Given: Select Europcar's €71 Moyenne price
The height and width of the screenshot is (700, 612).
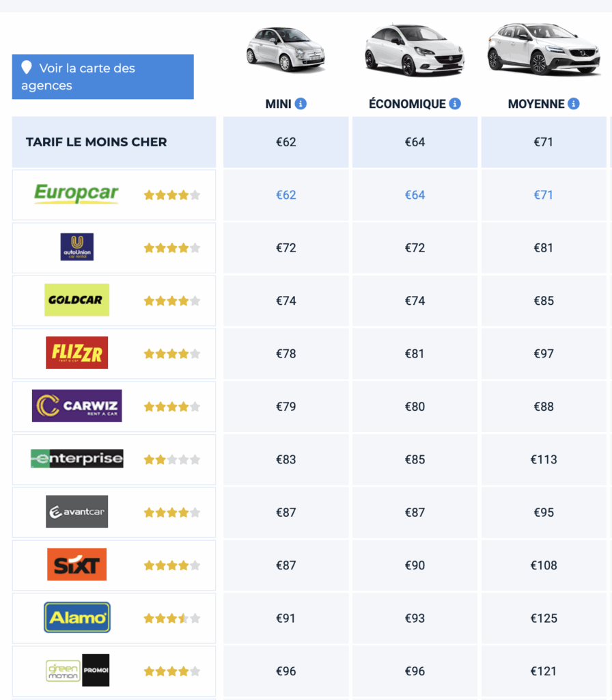Looking at the screenshot, I should (x=544, y=195).
